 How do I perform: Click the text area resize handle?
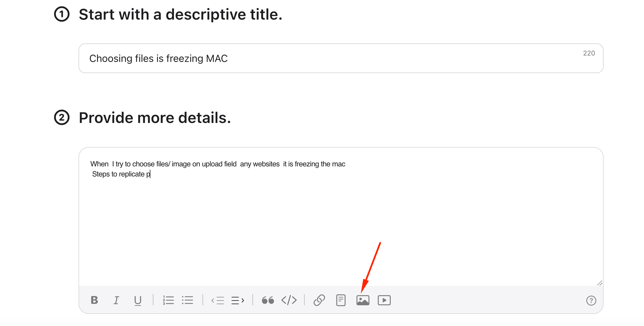(600, 283)
